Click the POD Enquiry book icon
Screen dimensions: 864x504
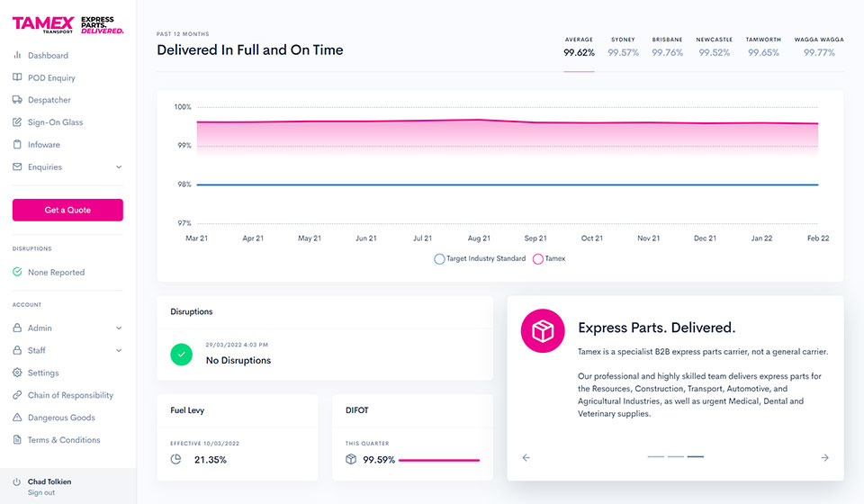(x=17, y=77)
